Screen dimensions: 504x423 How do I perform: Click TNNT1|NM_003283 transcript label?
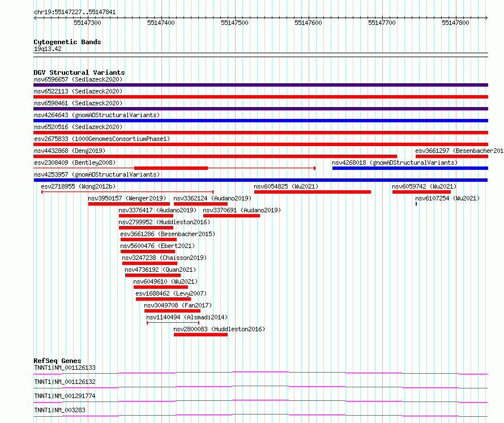coord(60,410)
